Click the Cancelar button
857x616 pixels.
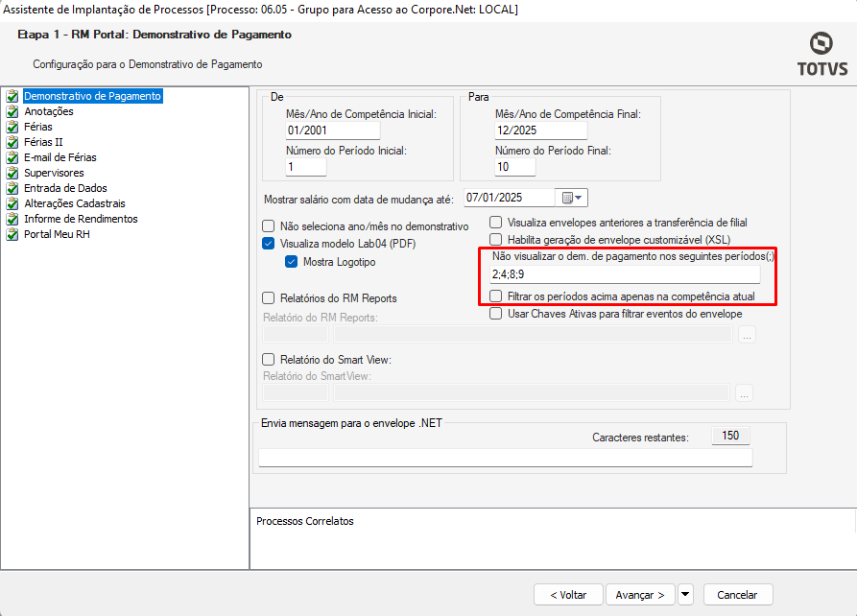pyautogui.click(x=738, y=594)
